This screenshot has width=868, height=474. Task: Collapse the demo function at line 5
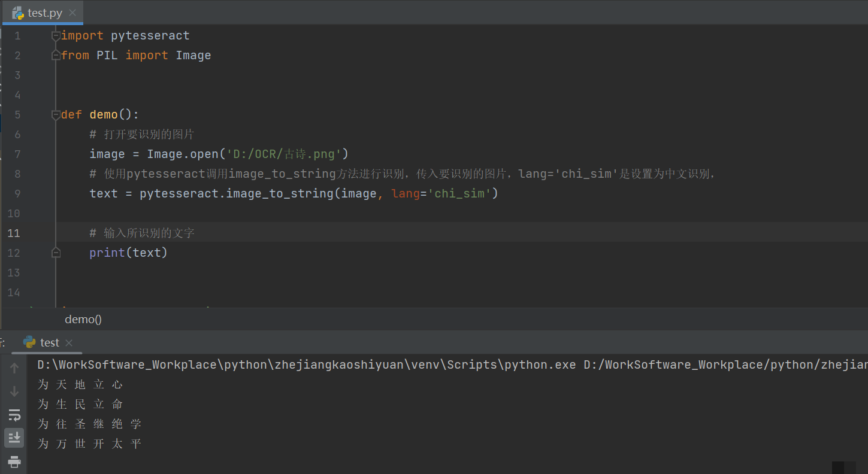coord(56,114)
